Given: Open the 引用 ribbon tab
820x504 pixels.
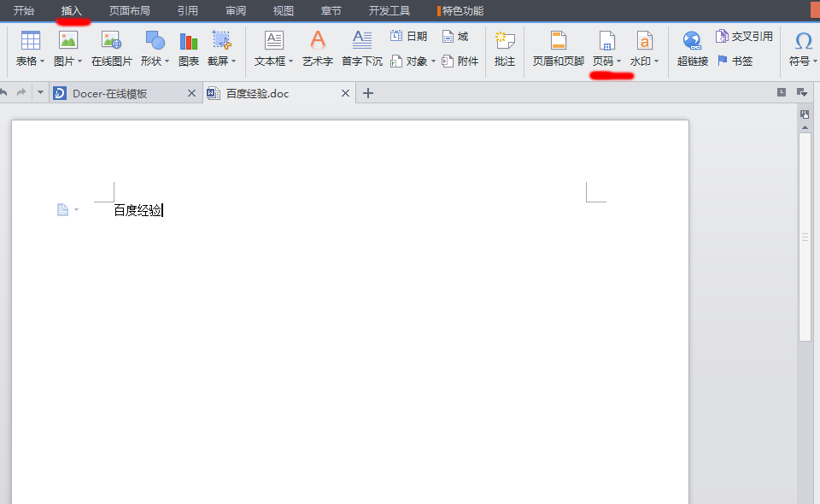Looking at the screenshot, I should tap(188, 10).
